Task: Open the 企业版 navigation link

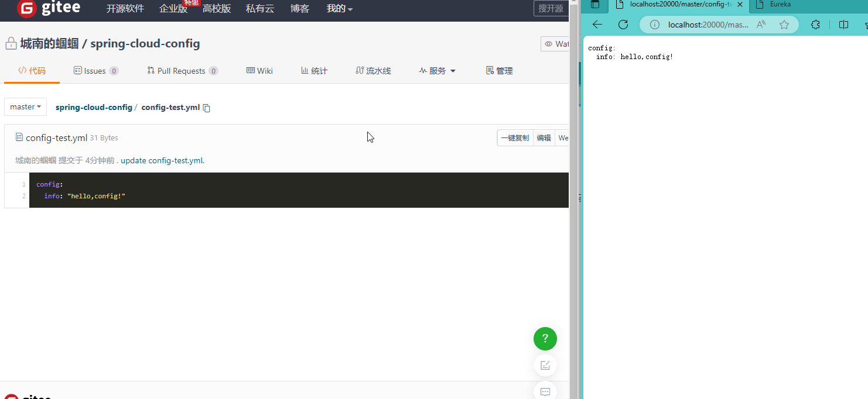Action: point(173,9)
